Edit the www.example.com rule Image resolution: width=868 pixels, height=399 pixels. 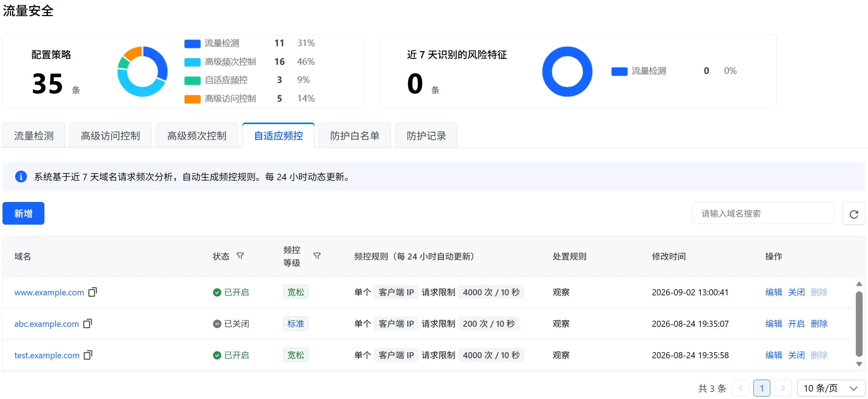pos(774,292)
